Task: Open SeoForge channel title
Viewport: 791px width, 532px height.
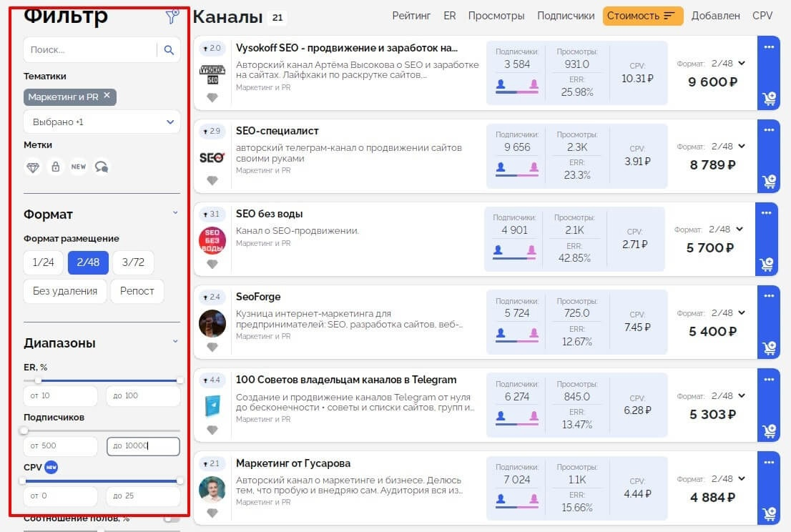Action: click(257, 297)
